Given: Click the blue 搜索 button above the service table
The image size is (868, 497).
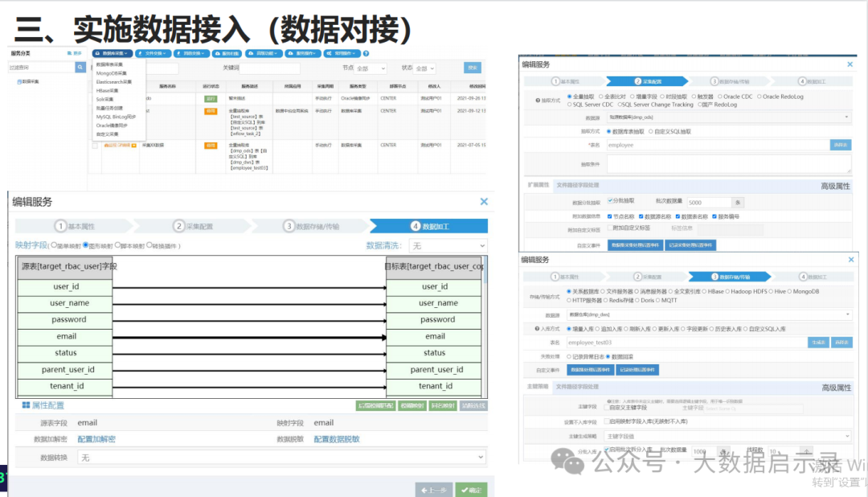Looking at the screenshot, I should click(x=473, y=68).
